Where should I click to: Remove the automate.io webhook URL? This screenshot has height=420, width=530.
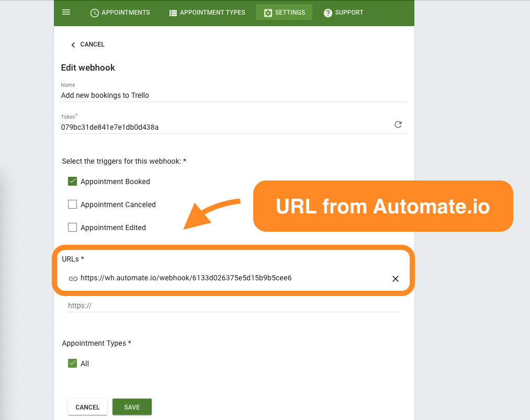pos(396,279)
